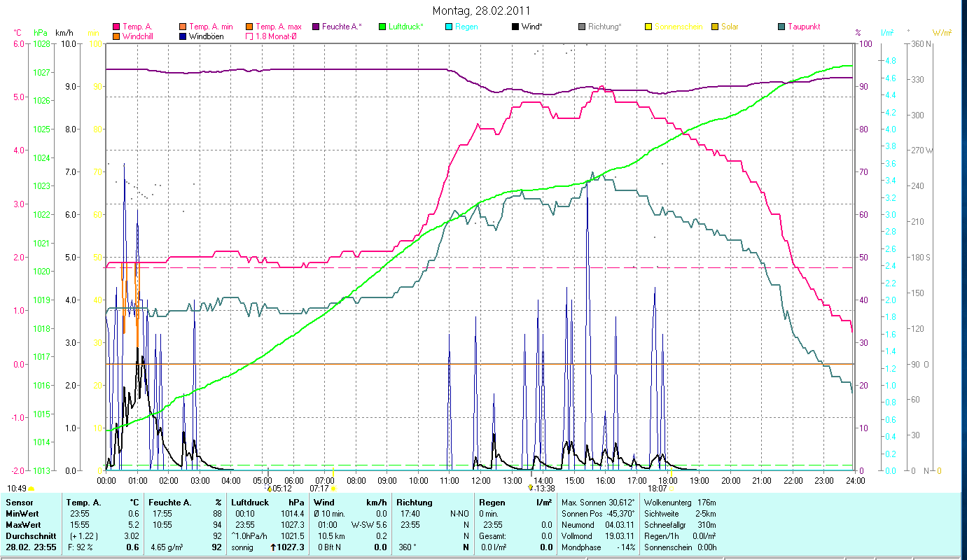
Task: Click the sunrise icon next to 07:17
Action: (333, 489)
